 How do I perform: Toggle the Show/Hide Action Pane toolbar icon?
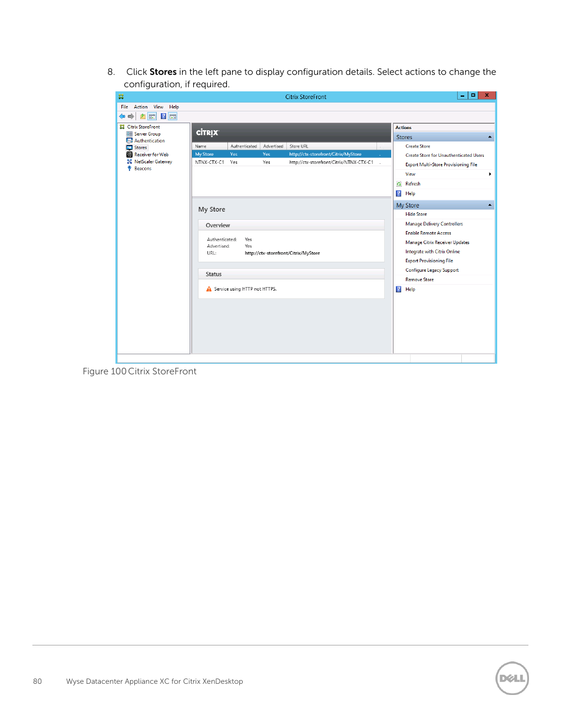pos(173,116)
